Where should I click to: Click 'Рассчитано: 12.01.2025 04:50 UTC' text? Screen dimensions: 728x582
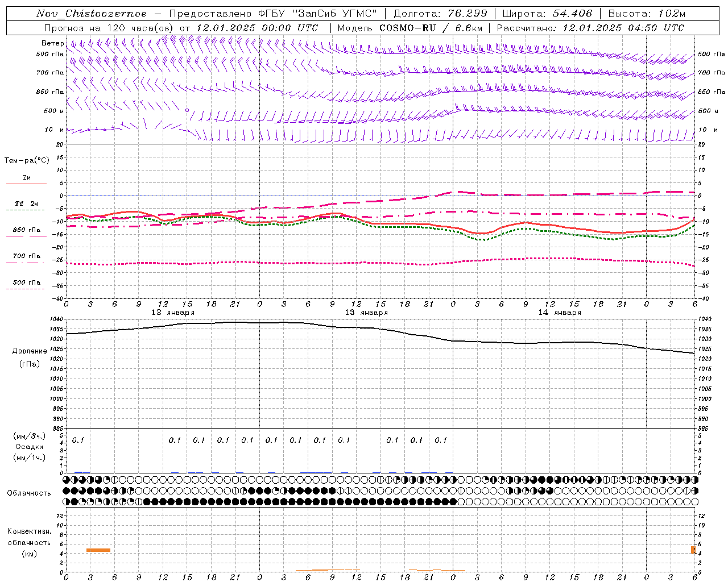[x=590, y=28]
